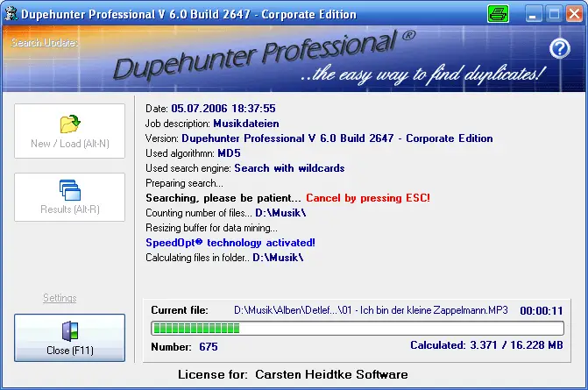Viewport: 588px width, 390px height.
Task: Click the green search progress bar
Action: 358,328
